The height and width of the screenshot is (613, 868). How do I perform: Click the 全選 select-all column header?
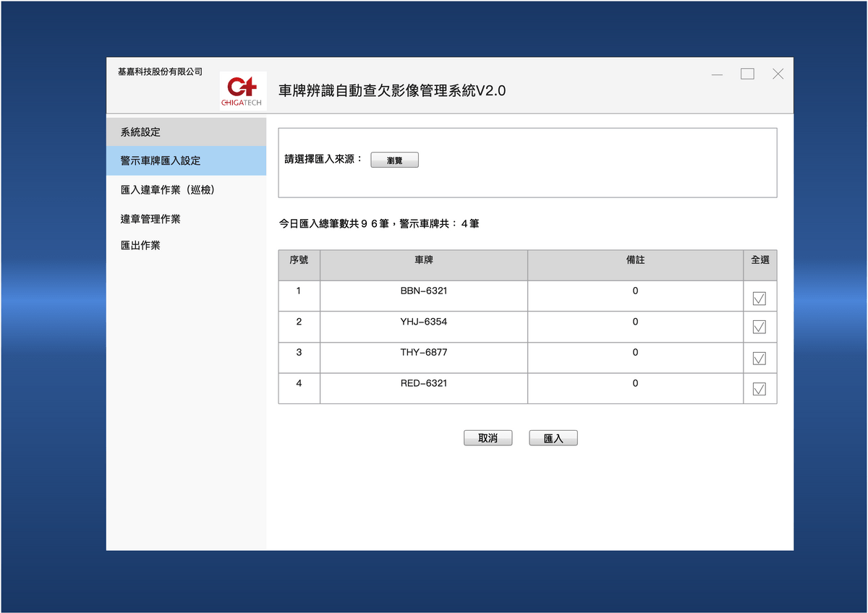(759, 260)
